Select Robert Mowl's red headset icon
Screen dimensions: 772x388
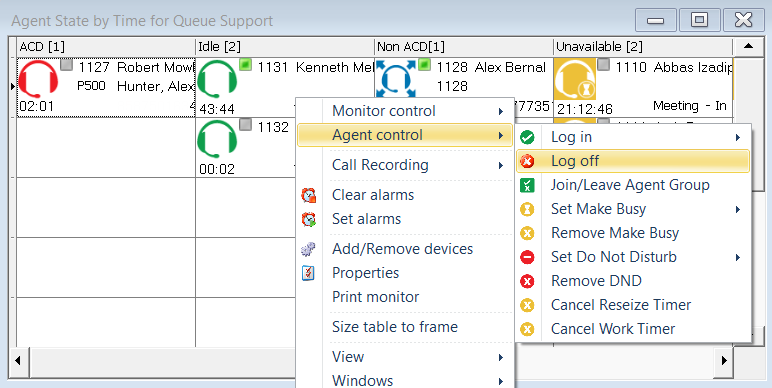pyautogui.click(x=38, y=79)
